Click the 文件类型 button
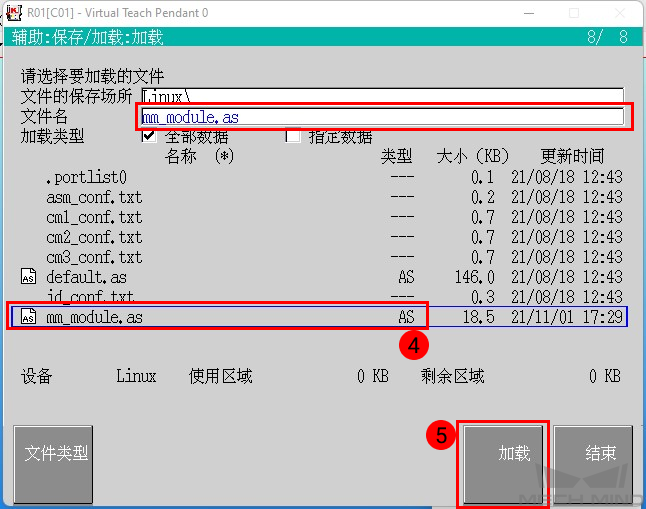 click(53, 464)
